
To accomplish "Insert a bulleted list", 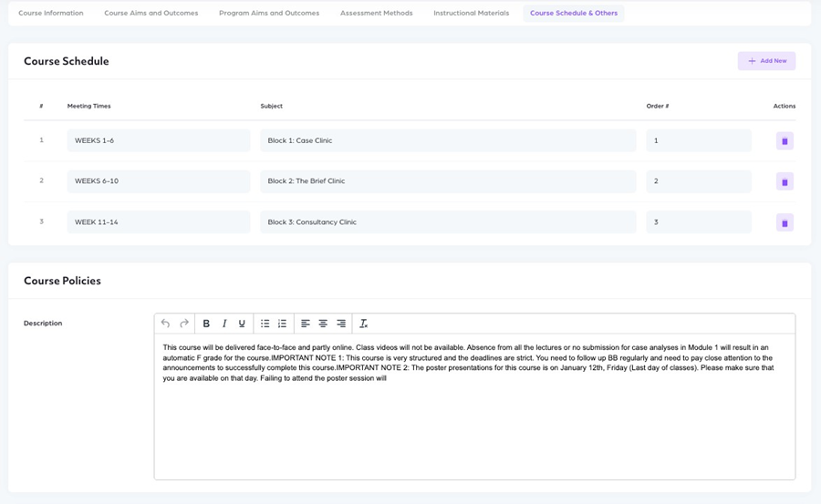I will tap(265, 324).
